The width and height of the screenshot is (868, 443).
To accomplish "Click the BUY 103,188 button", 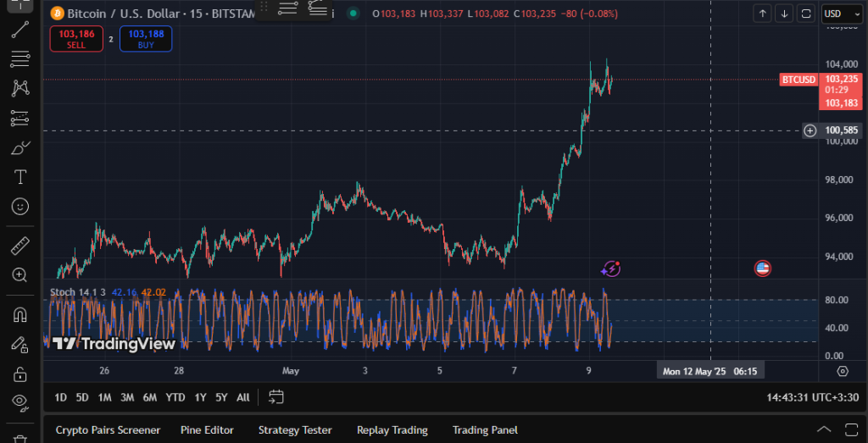I will point(146,39).
